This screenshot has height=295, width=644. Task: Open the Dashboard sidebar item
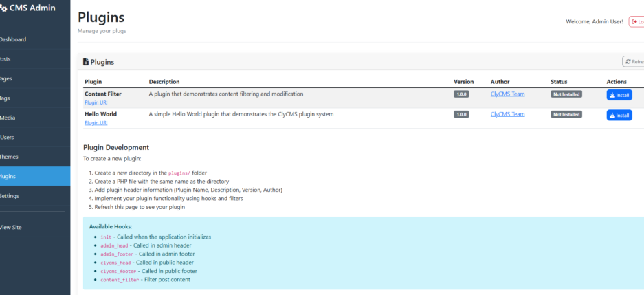[12, 39]
